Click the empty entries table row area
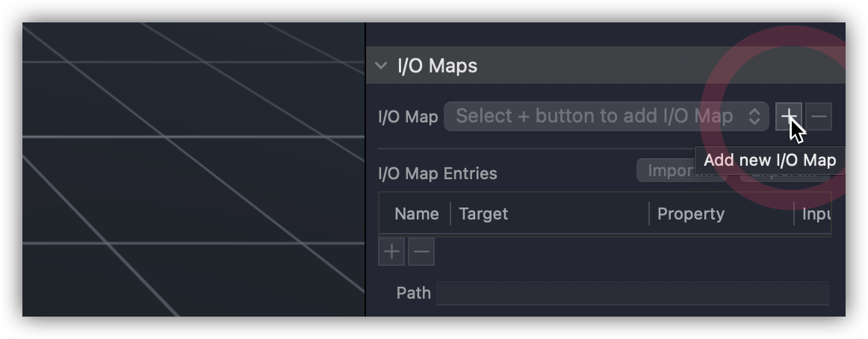The image size is (868, 339). pyautogui.click(x=604, y=235)
